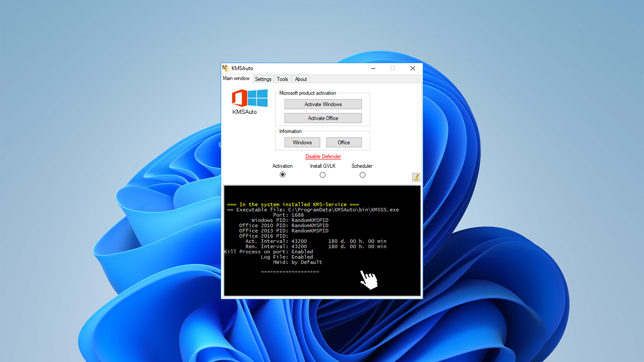Click the broom clear-log icon
This screenshot has width=644, height=362.
click(416, 177)
